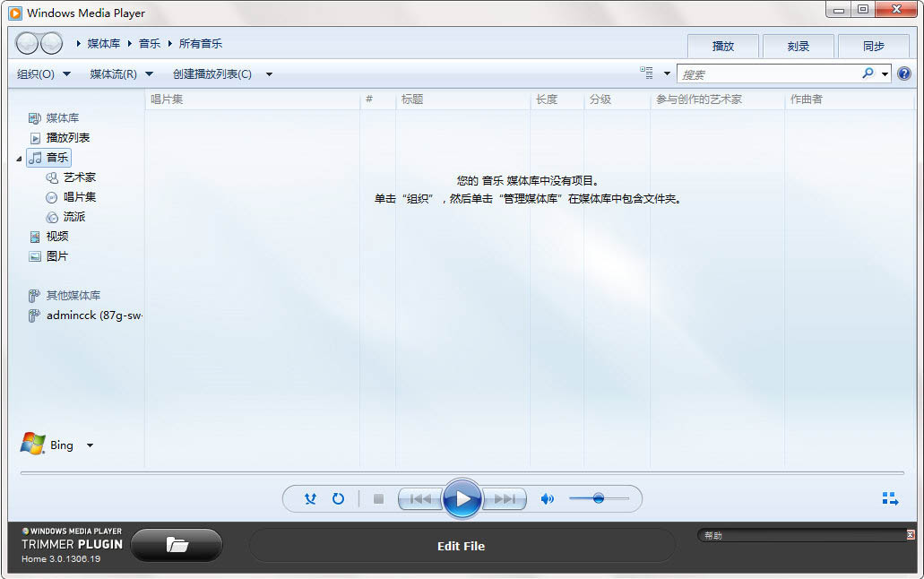924x579 pixels.
Task: Open the 媒体流(R) menu
Action: tap(121, 74)
